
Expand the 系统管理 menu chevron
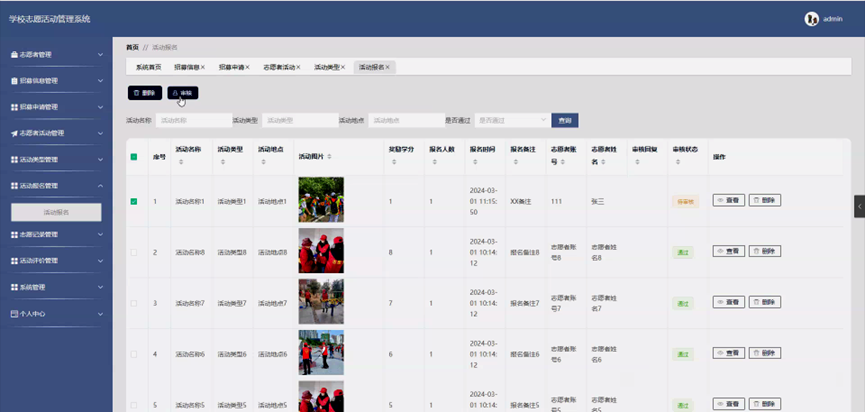[x=100, y=287]
